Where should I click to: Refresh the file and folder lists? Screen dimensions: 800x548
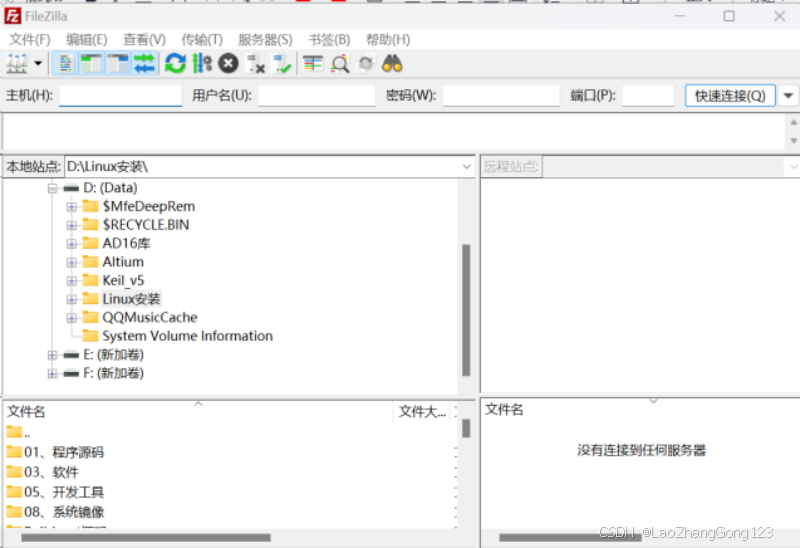[175, 64]
